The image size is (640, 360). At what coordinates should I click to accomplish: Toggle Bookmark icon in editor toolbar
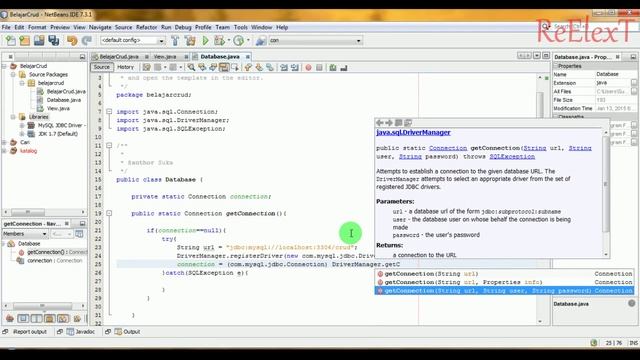(270, 67)
